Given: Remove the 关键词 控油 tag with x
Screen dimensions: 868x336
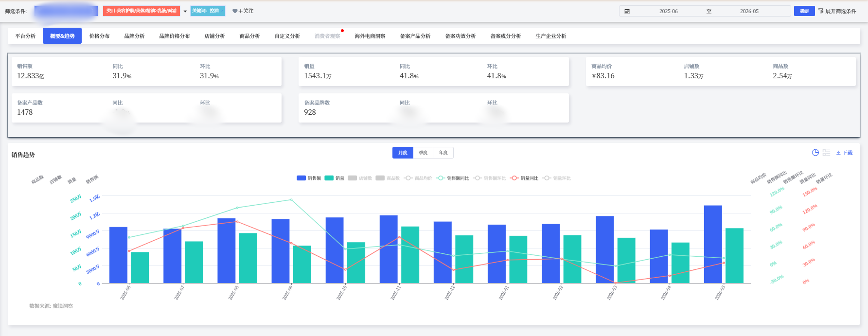Looking at the screenshot, I should click(x=222, y=11).
